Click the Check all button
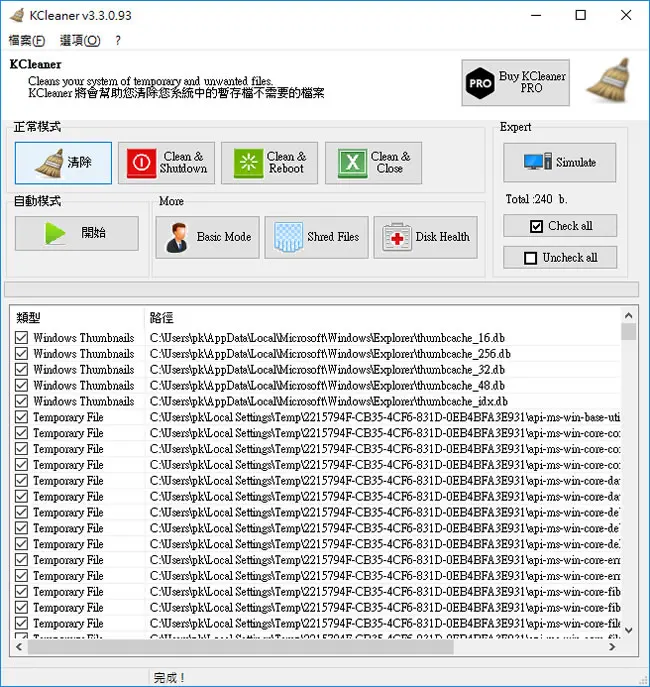 click(x=560, y=226)
